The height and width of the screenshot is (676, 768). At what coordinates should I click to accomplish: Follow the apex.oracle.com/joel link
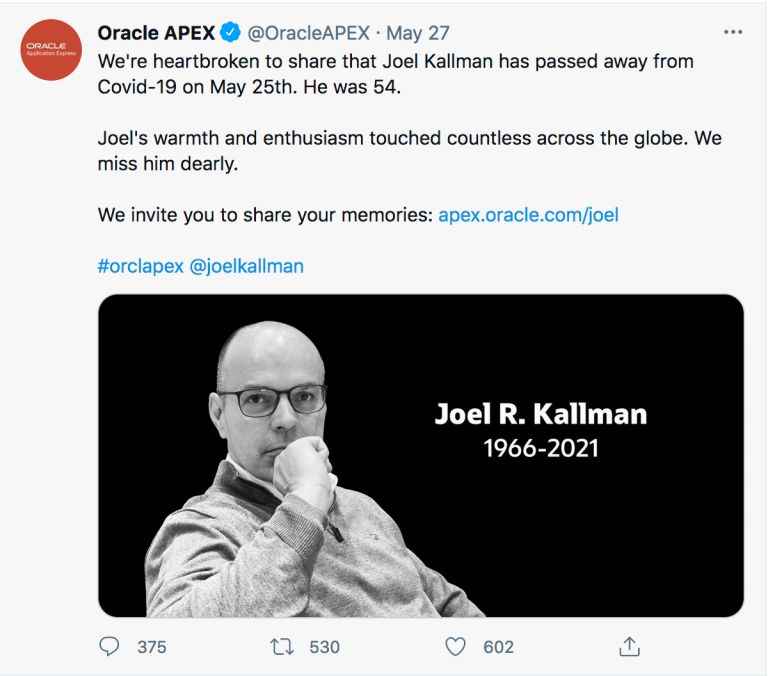(x=528, y=214)
